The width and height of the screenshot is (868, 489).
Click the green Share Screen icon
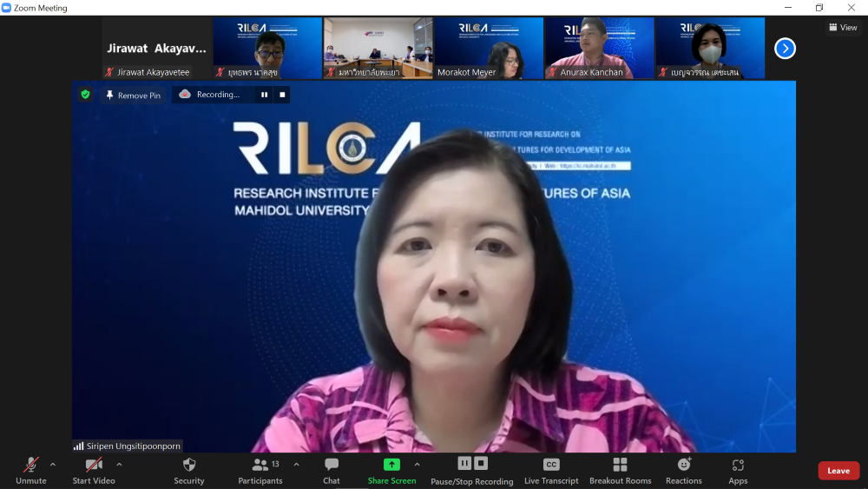pyautogui.click(x=391, y=465)
